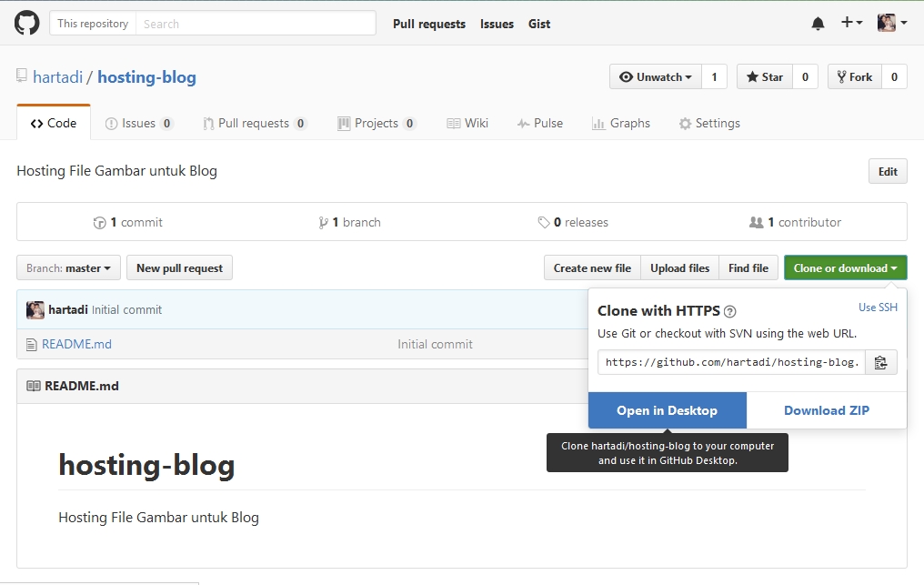Open the hartadi owner link
The height and width of the screenshot is (585, 924).
[58, 77]
